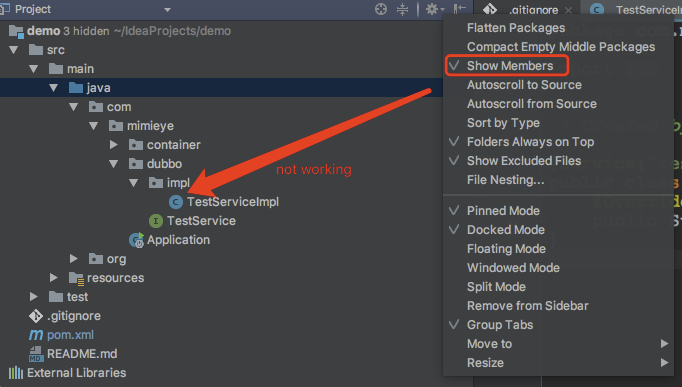Image resolution: width=682 pixels, height=387 pixels.
Task: Collapse the src folder node
Action: point(13,50)
